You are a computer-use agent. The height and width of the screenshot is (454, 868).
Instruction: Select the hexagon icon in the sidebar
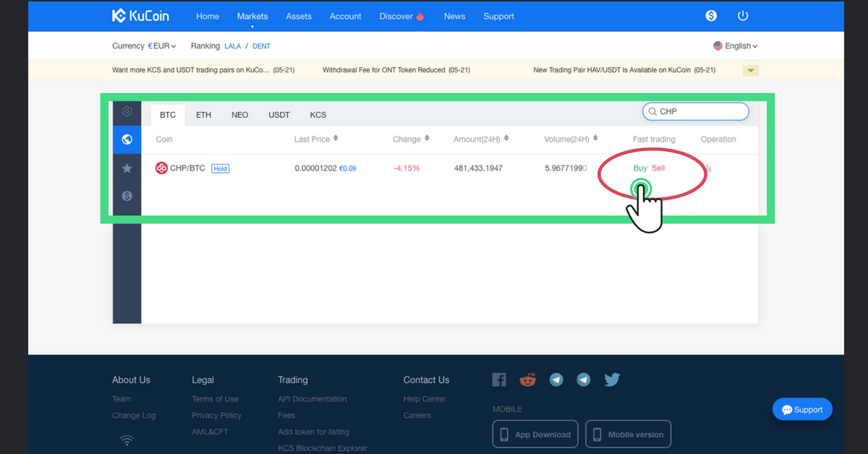(127, 111)
